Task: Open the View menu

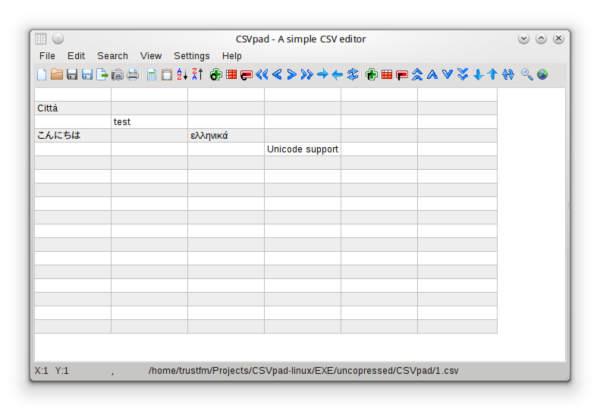Action: (151, 56)
